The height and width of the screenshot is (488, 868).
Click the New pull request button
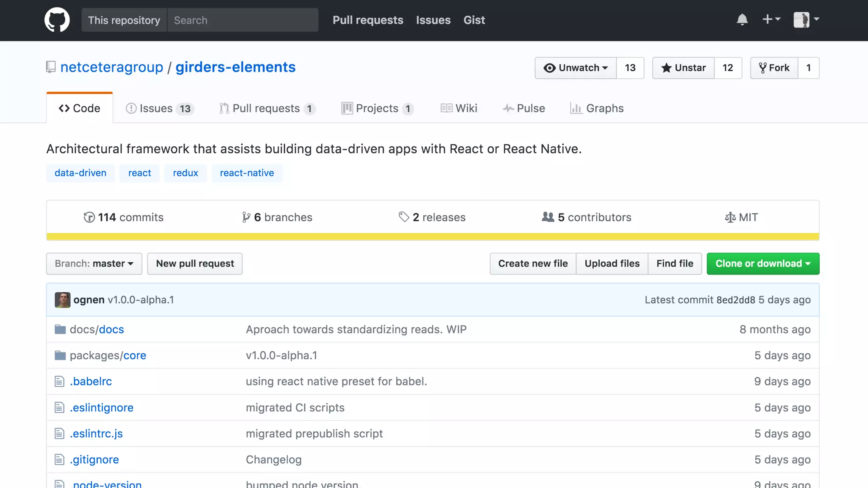click(x=195, y=263)
